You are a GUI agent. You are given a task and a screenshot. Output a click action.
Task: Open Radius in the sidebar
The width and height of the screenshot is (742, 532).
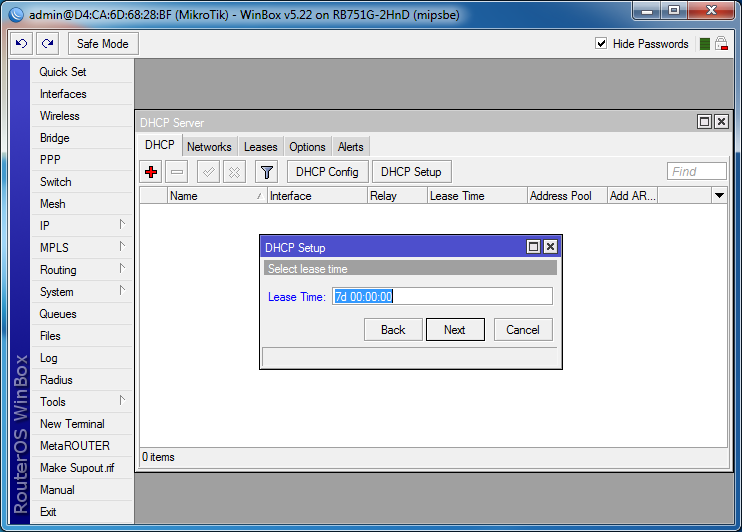[x=81, y=380]
